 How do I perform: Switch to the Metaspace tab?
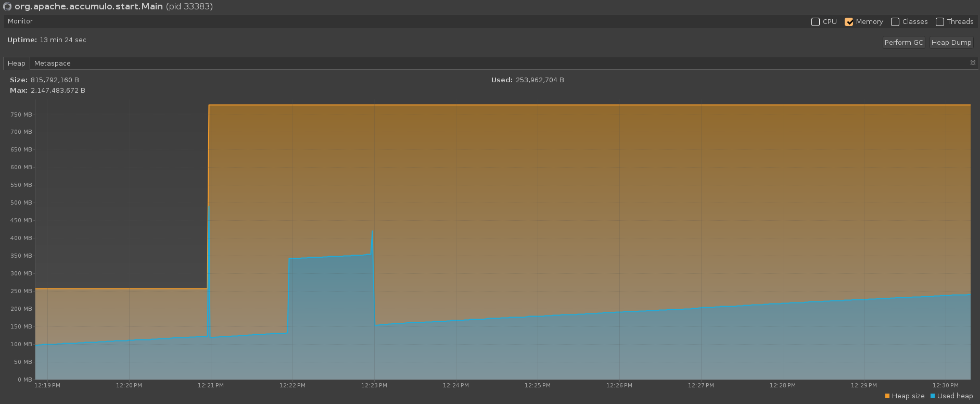pos(52,64)
